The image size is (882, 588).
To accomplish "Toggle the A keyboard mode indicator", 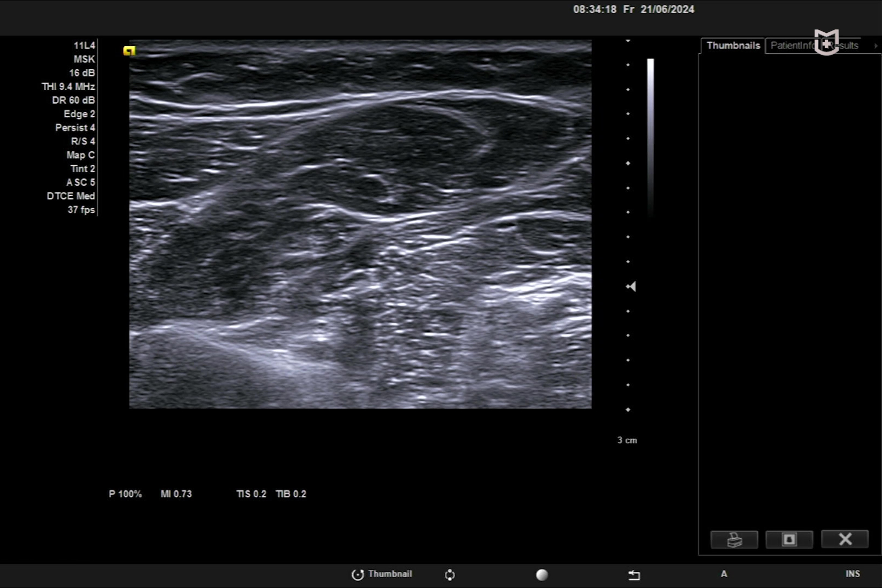I will click(724, 574).
